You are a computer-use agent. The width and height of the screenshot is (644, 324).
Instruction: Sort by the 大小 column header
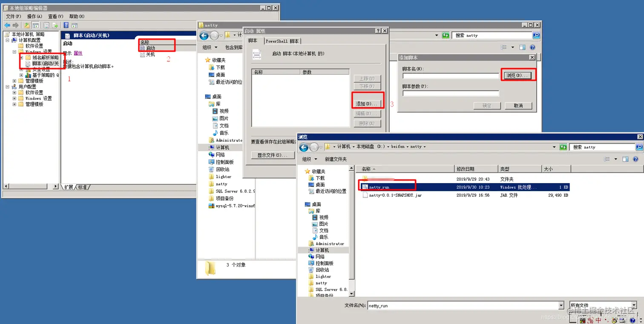click(x=555, y=169)
